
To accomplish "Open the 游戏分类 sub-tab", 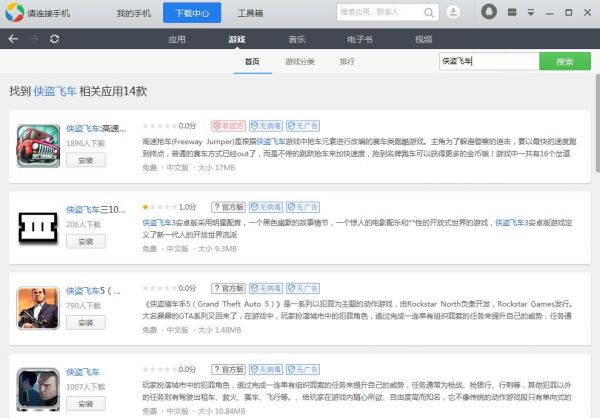I will click(300, 62).
